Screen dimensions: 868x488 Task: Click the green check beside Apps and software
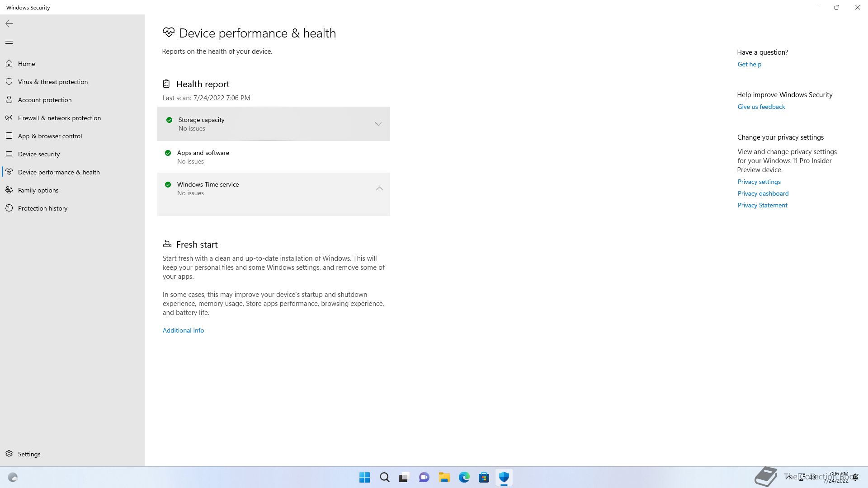point(168,153)
